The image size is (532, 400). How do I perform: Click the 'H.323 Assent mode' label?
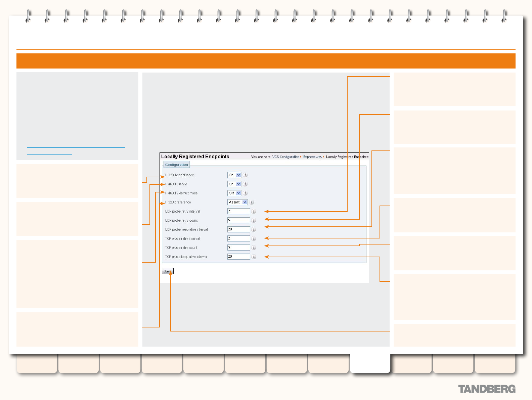[x=180, y=175]
